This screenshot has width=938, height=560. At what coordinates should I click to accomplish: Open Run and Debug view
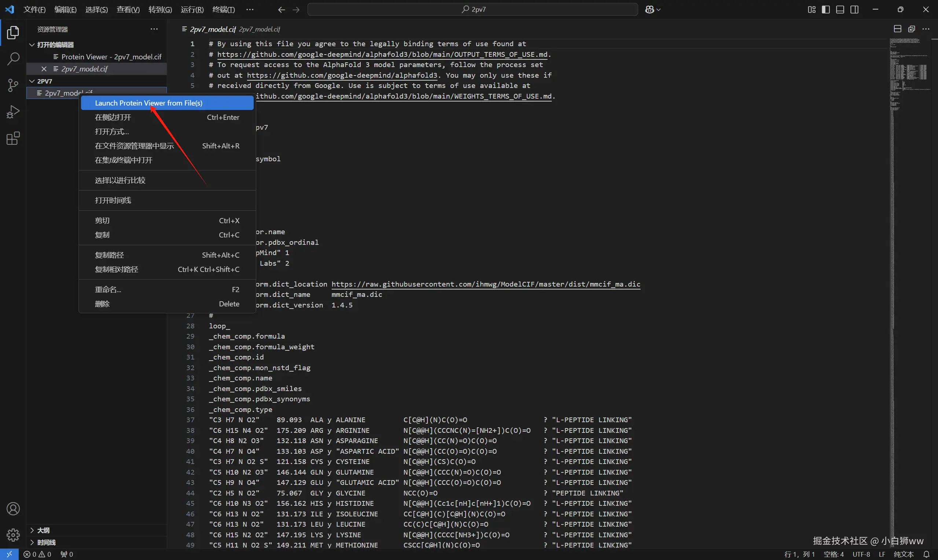[x=13, y=112]
